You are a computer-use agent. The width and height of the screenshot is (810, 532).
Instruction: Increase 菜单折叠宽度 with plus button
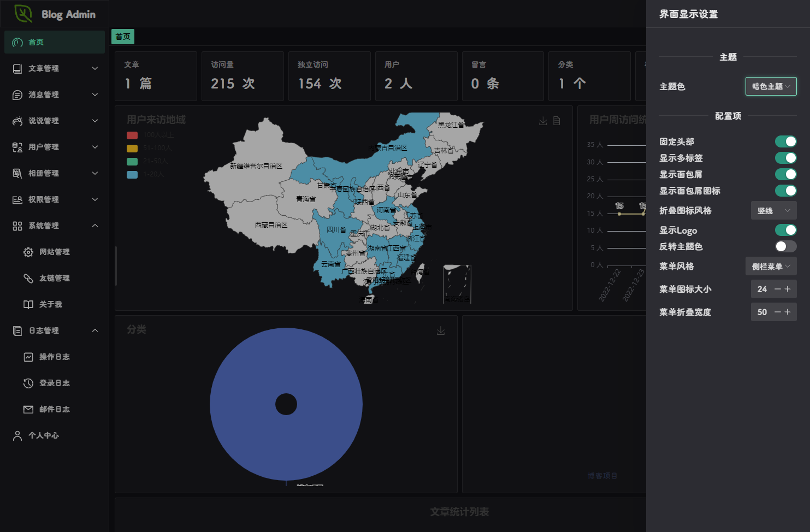point(788,312)
